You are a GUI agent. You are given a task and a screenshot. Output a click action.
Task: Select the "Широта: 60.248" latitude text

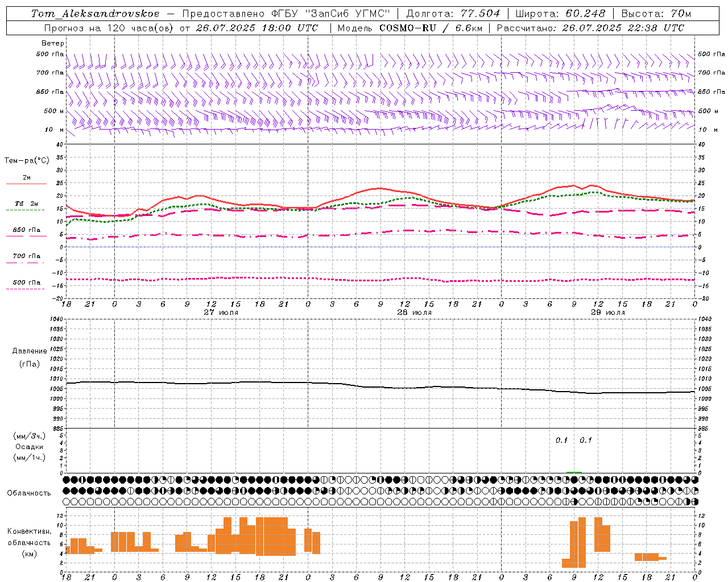click(x=561, y=14)
